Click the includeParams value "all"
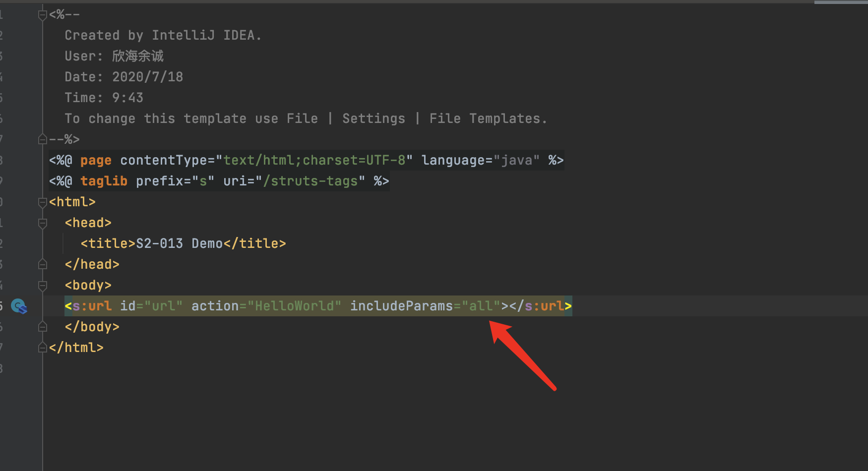Image resolution: width=868 pixels, height=471 pixels. tap(481, 306)
